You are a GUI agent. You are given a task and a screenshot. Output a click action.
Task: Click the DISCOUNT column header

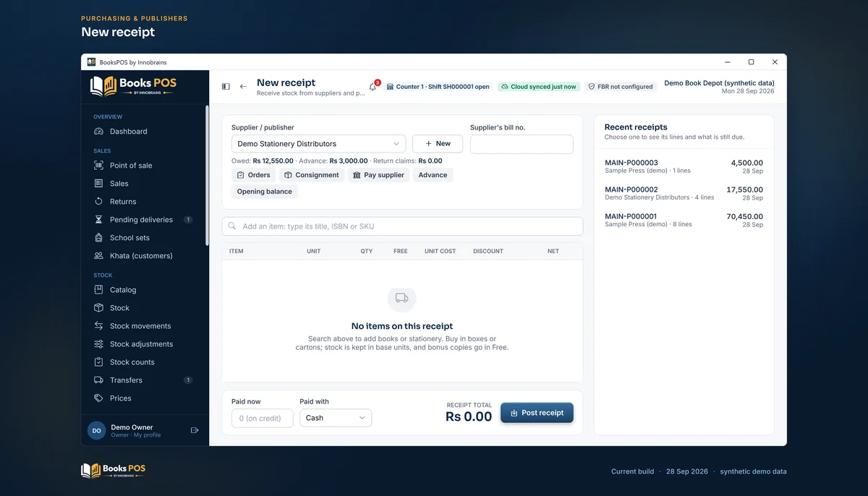tap(488, 251)
